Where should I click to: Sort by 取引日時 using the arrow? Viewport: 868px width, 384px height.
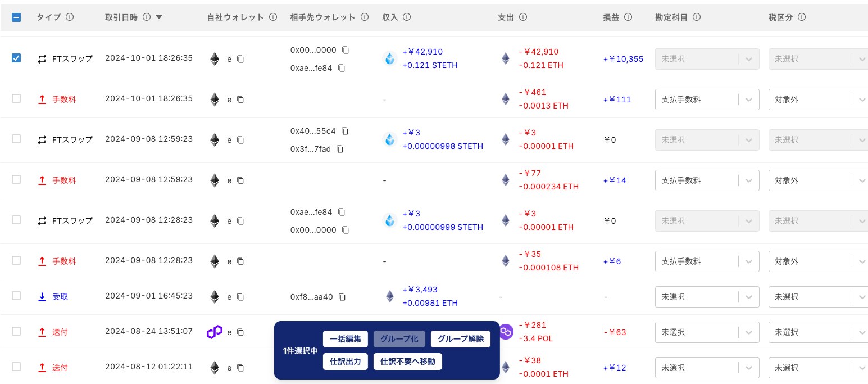pyautogui.click(x=159, y=17)
